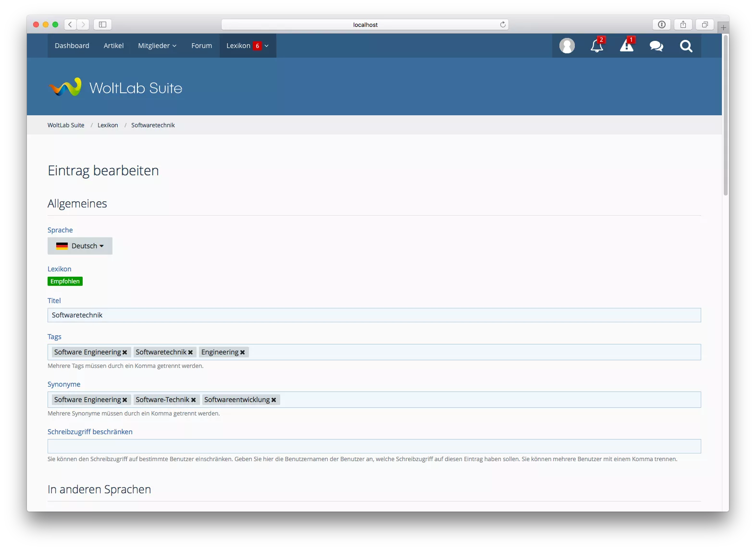Remove the Softwaretechnik tag
This screenshot has width=756, height=550.
click(190, 353)
